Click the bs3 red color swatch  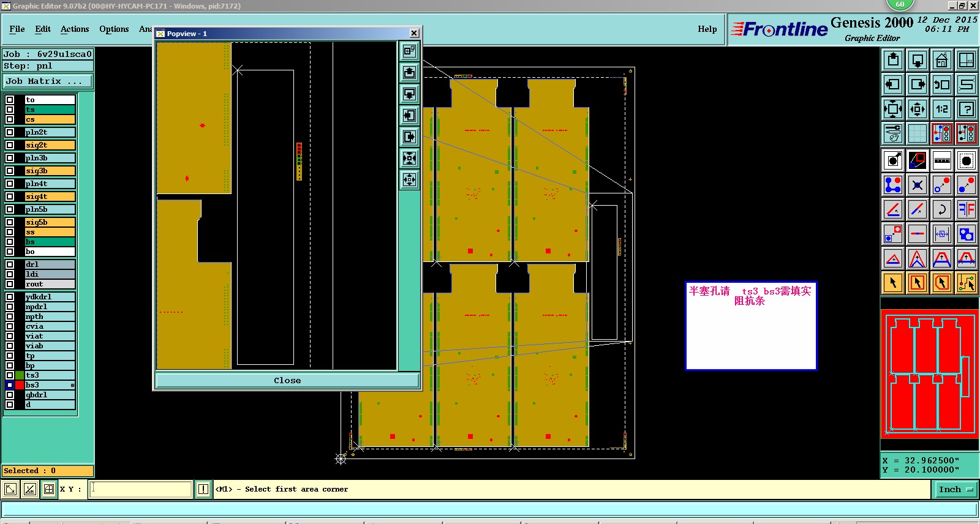coord(20,385)
